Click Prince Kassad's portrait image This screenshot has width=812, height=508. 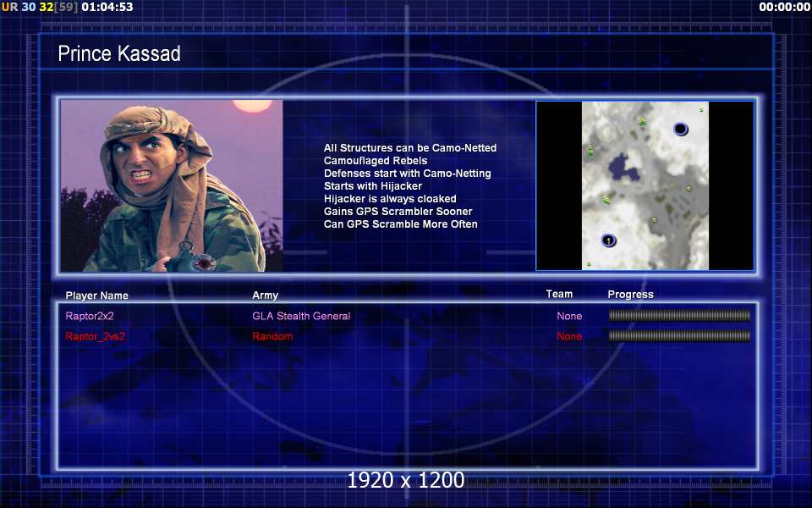tap(172, 185)
